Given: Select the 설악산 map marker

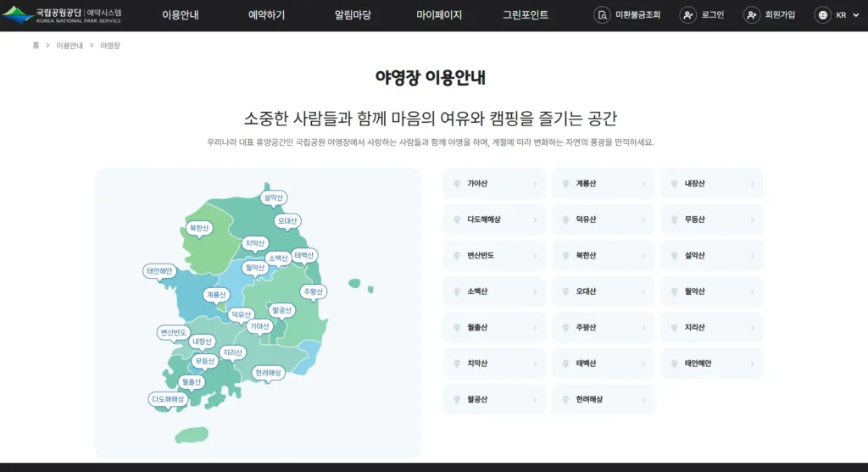Looking at the screenshot, I should [x=274, y=199].
